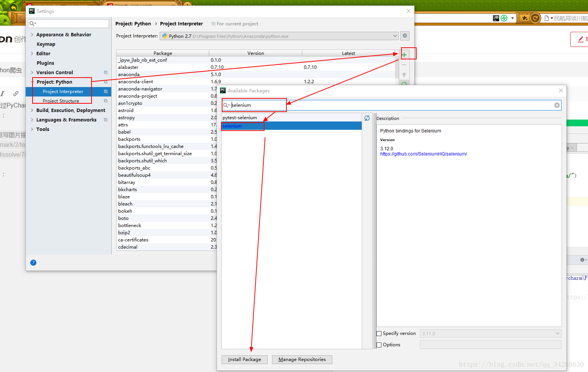
Task: Click the browser back arrow icon
Action: [20, 18]
